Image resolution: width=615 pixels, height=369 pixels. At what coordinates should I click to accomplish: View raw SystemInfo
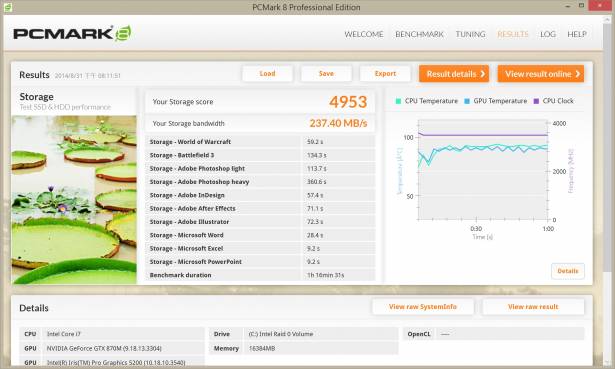coord(423,307)
